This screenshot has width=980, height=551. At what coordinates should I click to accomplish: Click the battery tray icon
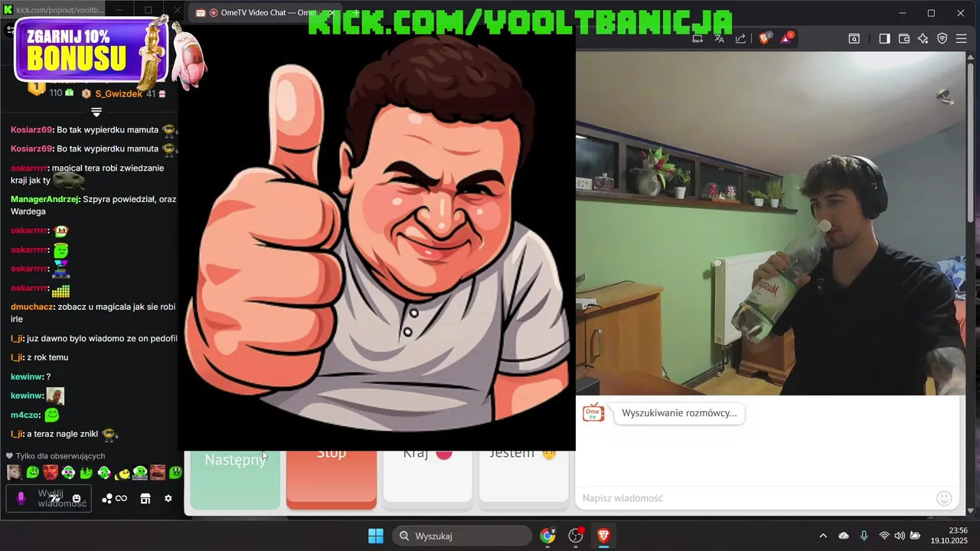(x=915, y=536)
